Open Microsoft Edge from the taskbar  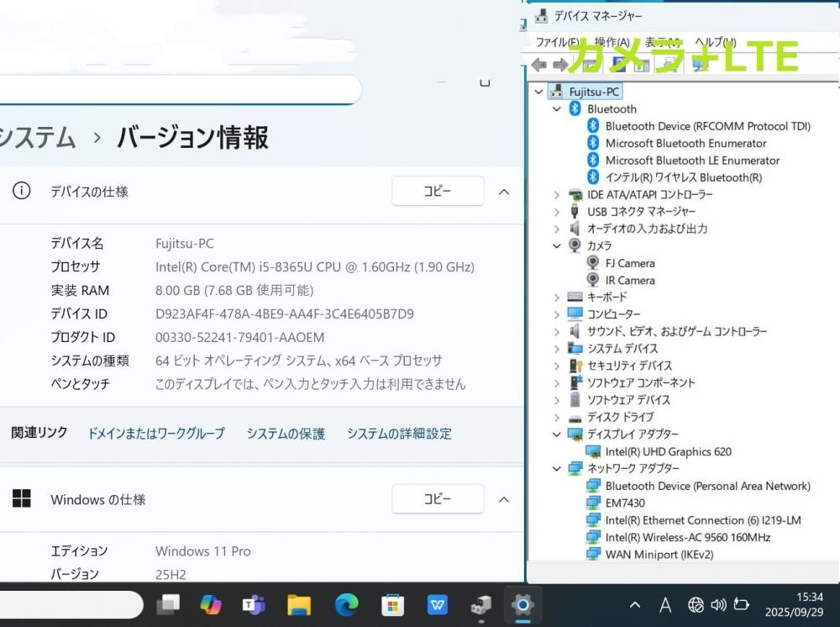click(346, 604)
